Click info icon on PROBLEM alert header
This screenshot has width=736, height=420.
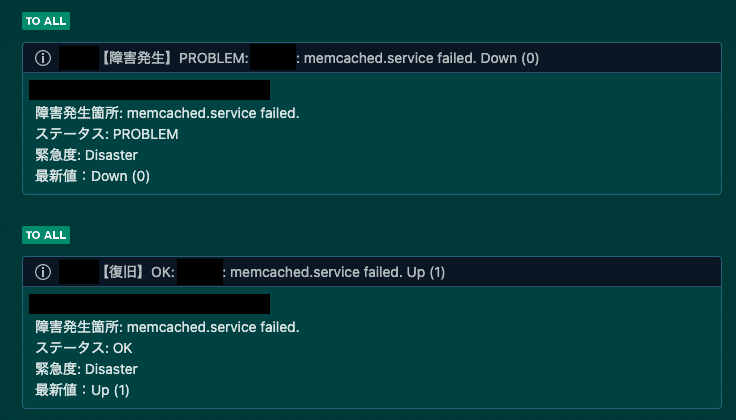43,58
